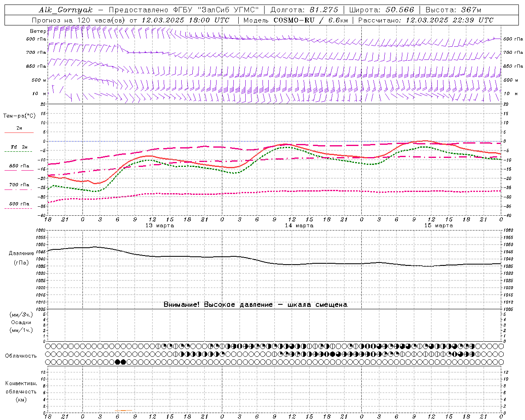
Task: Click the longitude value Долгота: 81.275
Action: 304,10
